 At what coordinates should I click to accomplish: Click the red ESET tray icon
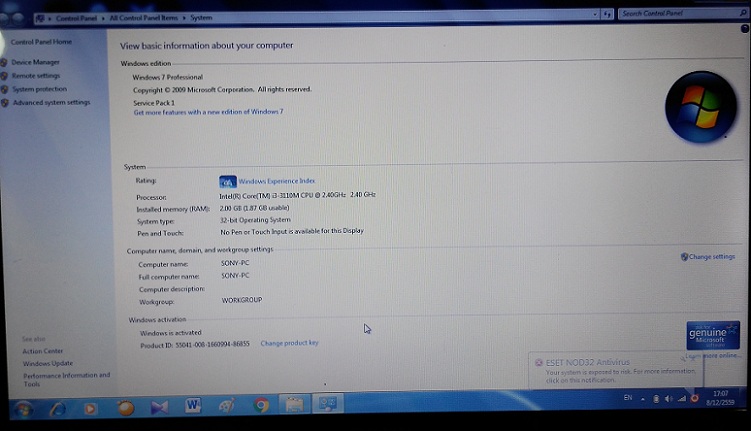pos(694,398)
